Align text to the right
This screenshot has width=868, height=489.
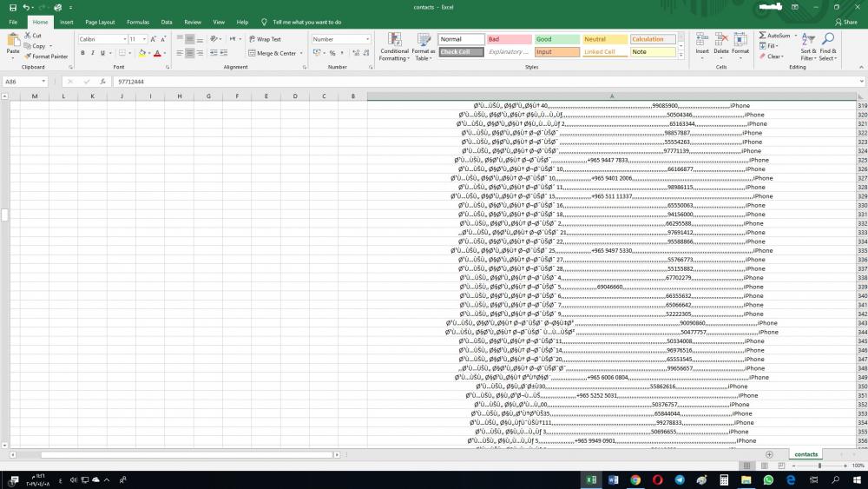point(200,53)
